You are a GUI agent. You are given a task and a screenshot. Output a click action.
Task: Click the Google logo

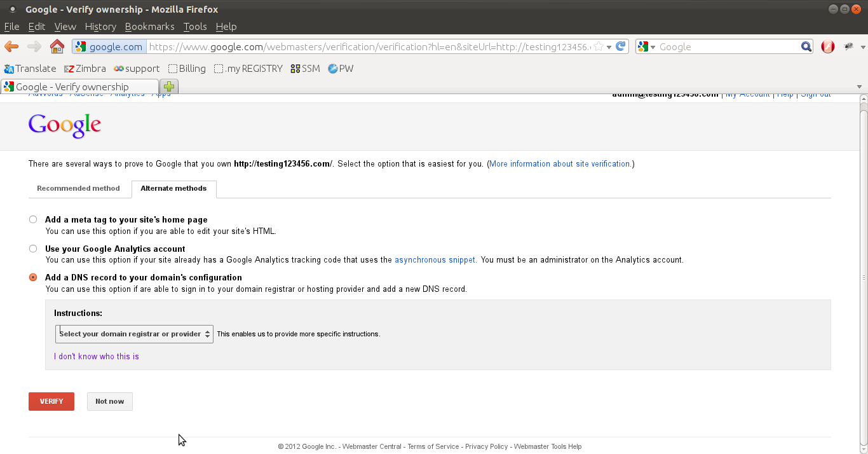point(65,126)
